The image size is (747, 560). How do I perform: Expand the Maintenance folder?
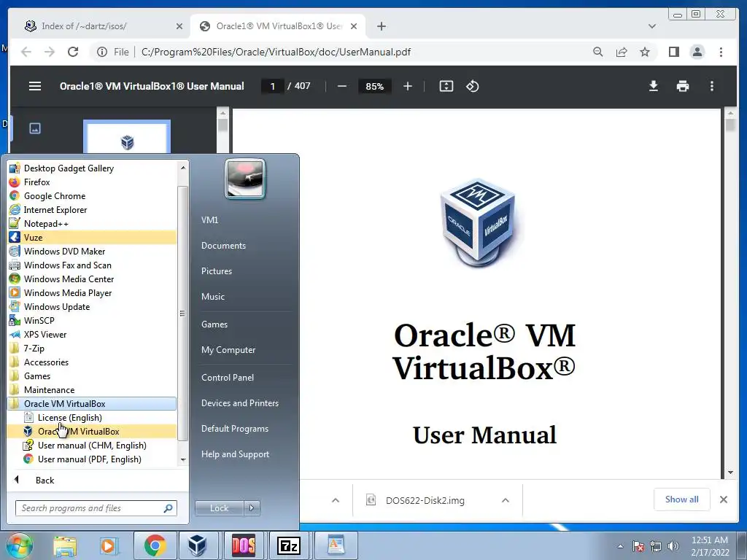coord(92,390)
